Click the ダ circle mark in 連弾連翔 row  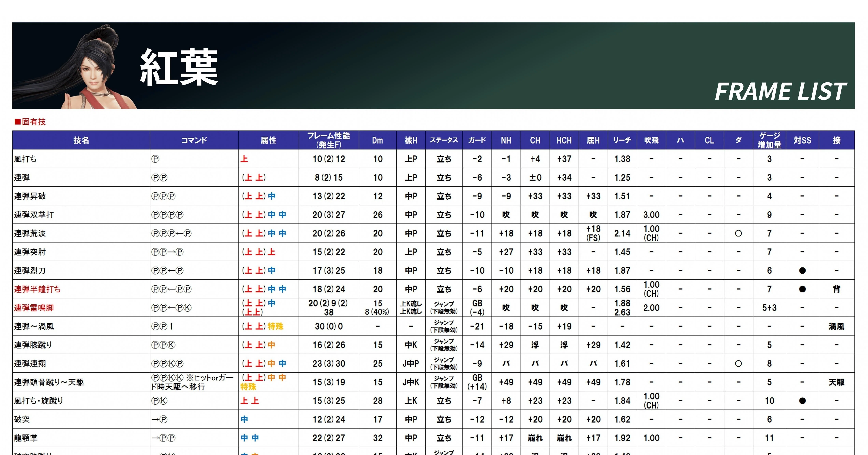point(738,364)
